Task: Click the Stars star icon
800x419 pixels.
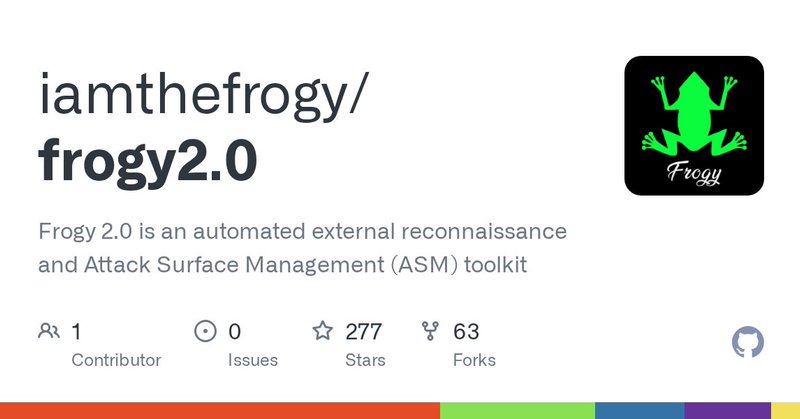Action: (x=322, y=331)
